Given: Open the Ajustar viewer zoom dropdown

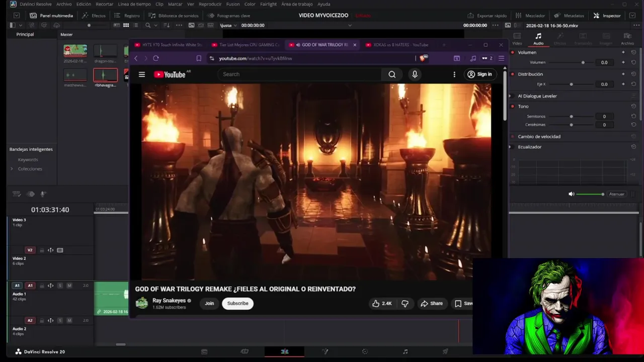Looking at the screenshot, I should coord(228,25).
